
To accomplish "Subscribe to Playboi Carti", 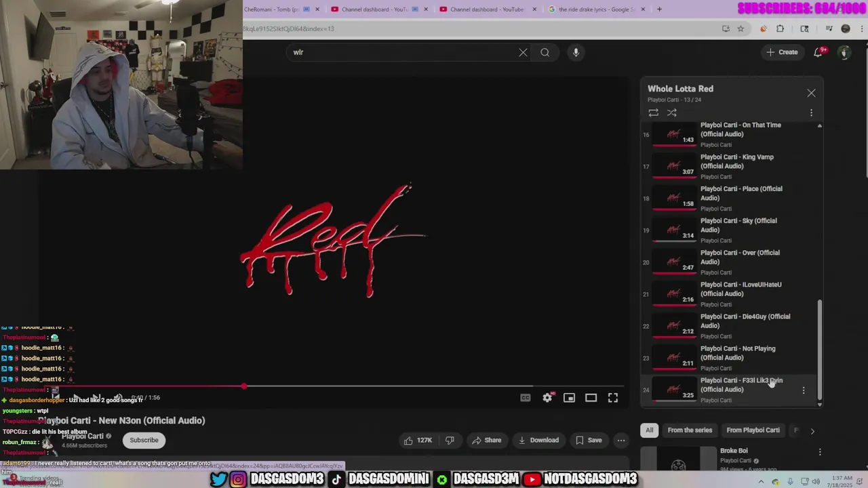I will [x=144, y=440].
